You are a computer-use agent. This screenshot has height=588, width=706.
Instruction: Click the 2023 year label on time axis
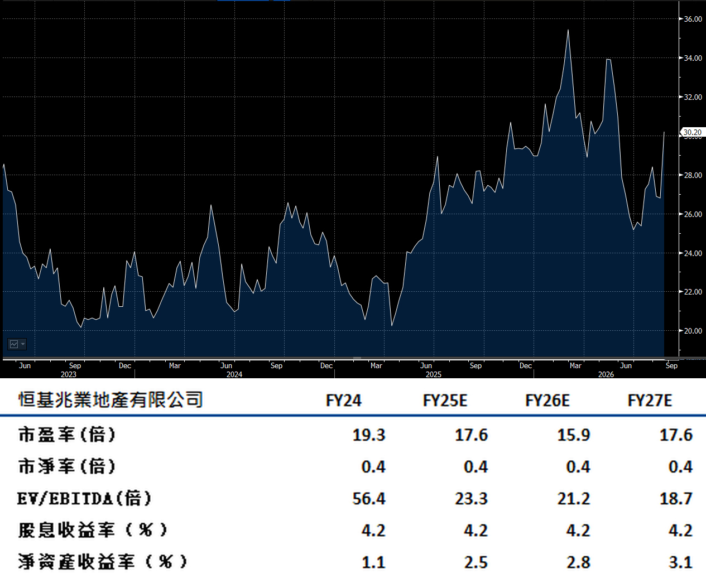click(69, 374)
